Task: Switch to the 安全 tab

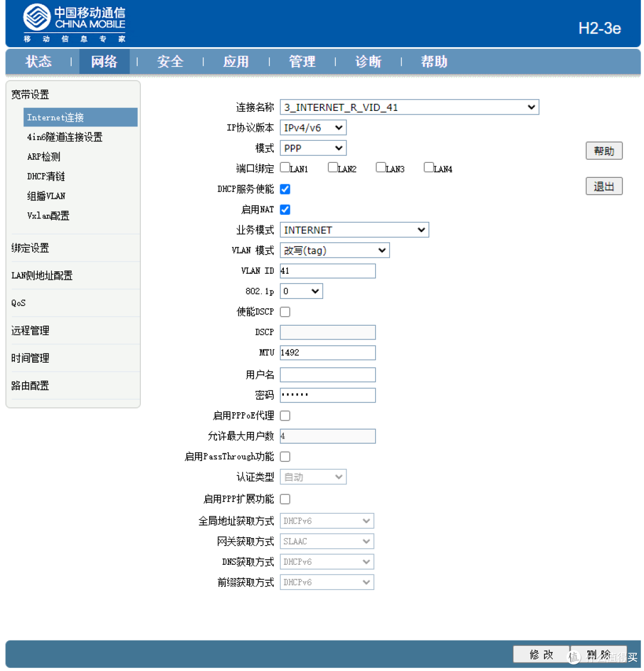Action: coord(171,61)
